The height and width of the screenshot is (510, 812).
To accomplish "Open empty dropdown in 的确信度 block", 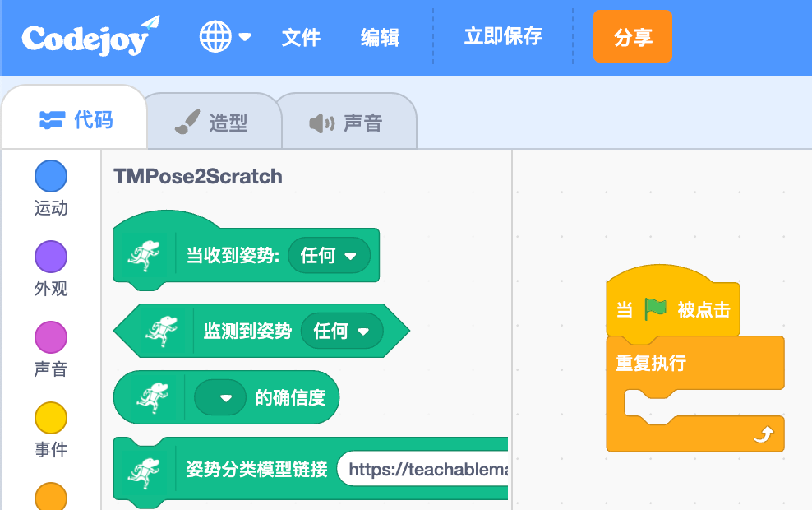I will [x=220, y=397].
